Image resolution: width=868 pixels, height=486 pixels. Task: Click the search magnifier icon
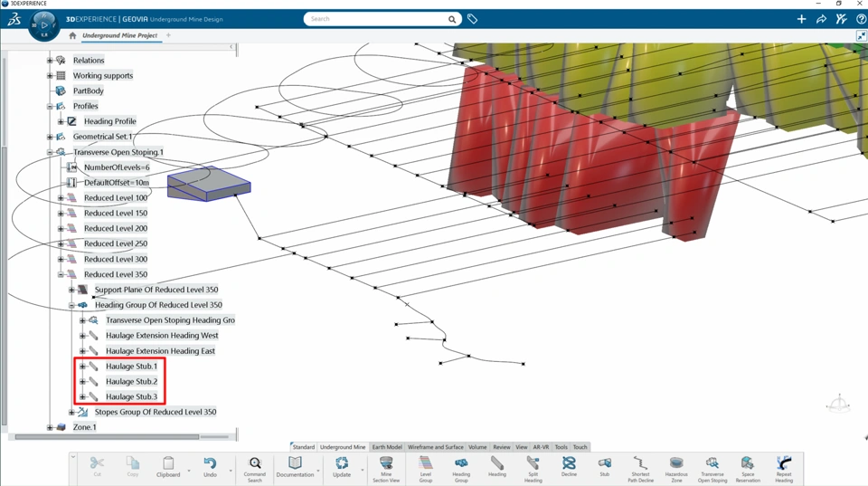click(x=452, y=19)
